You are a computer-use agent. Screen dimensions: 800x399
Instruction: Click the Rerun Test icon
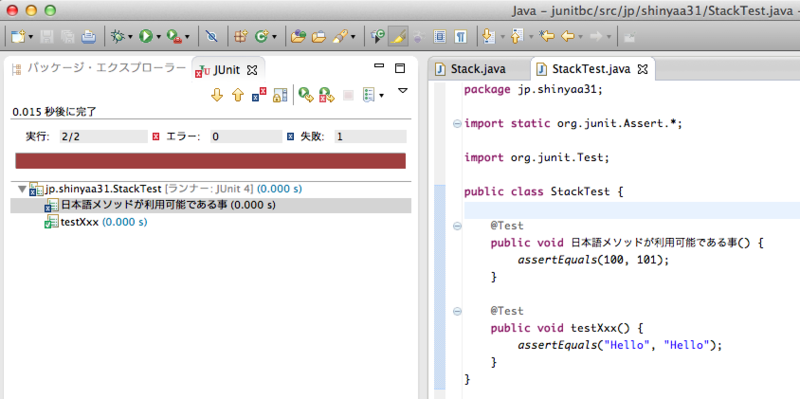[306, 94]
